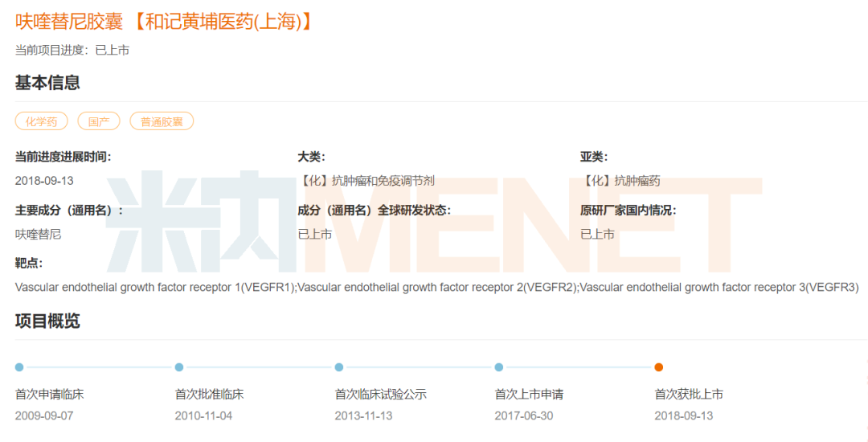Select the 首次上市申请 timeline dot
The image size is (868, 442).
click(499, 367)
